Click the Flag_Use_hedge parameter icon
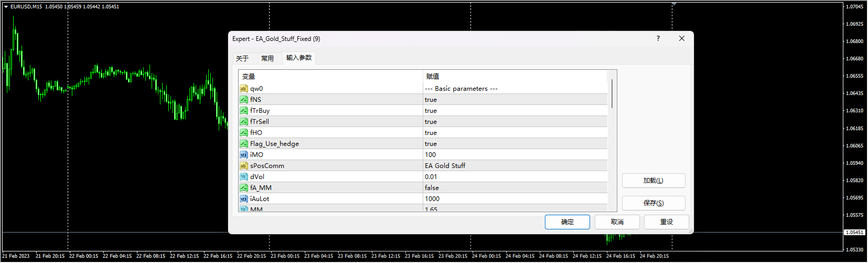 [243, 144]
